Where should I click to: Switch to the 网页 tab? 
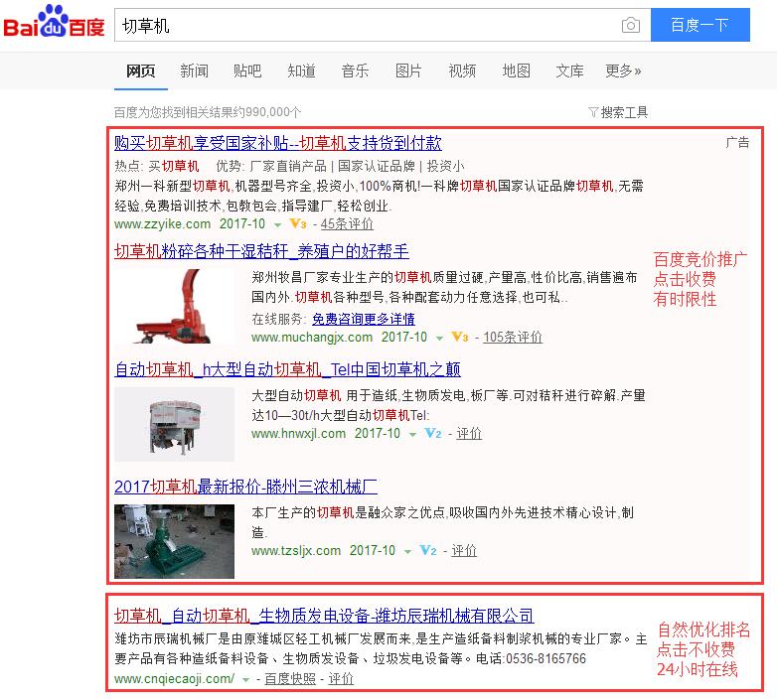141,70
